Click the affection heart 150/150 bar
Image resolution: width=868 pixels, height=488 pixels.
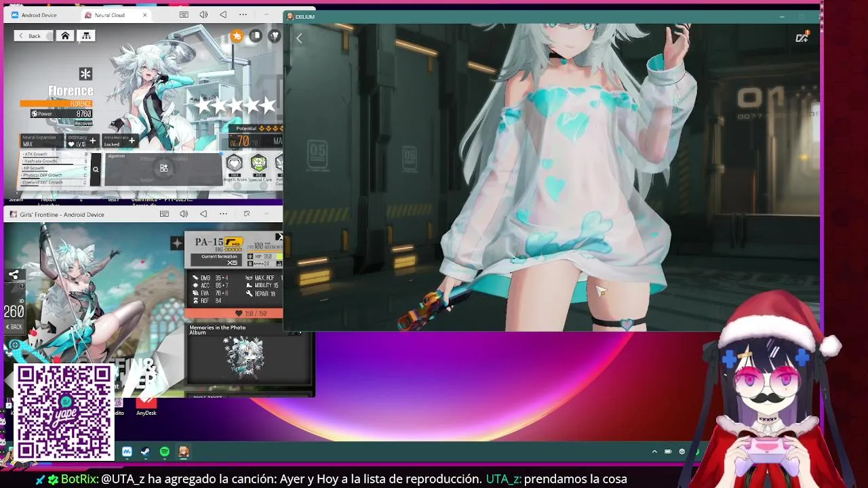[x=235, y=314]
